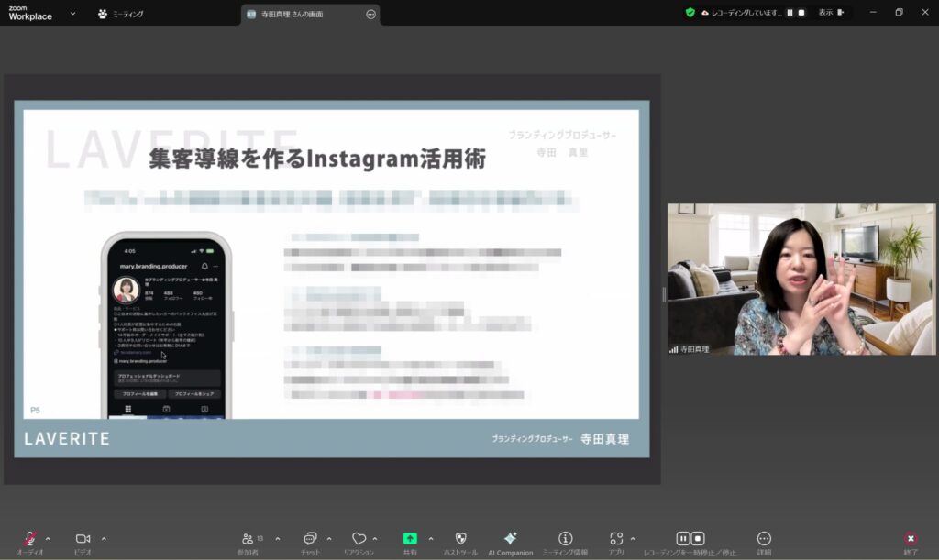
Task: Click the green share screen button
Action: (x=410, y=538)
